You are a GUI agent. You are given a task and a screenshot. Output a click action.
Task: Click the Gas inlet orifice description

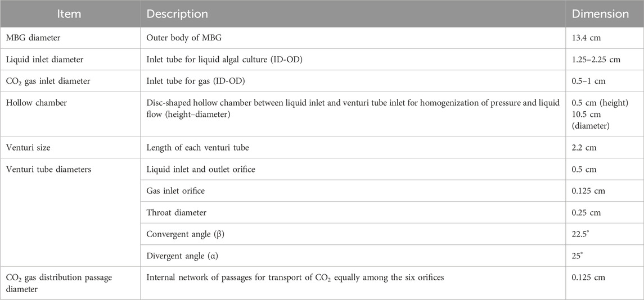coord(175,191)
